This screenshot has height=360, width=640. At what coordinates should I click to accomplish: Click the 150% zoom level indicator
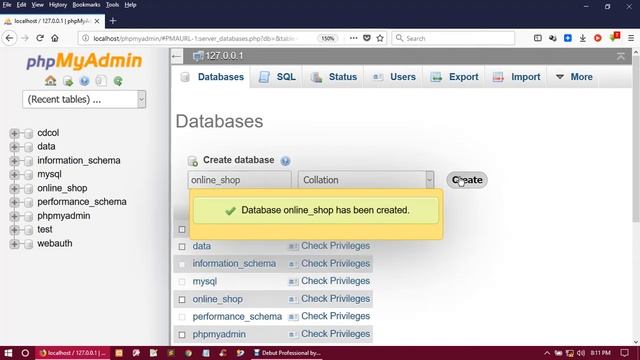328,38
